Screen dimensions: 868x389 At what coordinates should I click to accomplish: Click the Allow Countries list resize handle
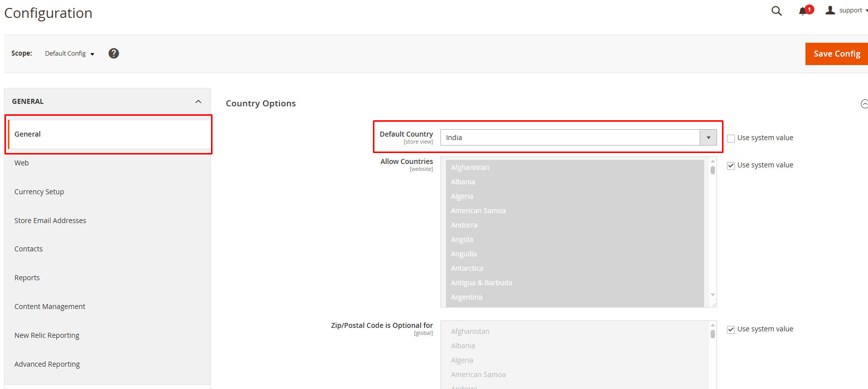[713, 304]
